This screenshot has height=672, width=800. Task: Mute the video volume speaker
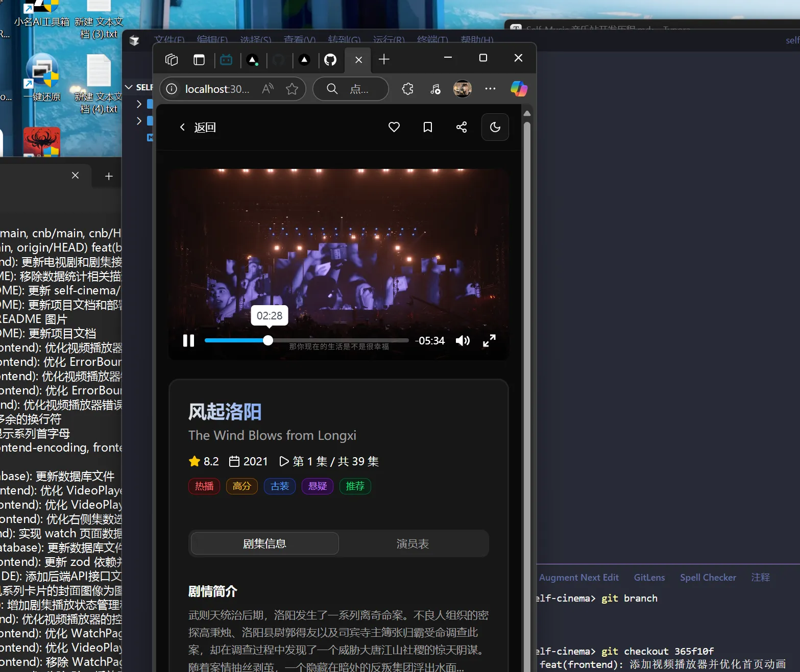pyautogui.click(x=463, y=340)
